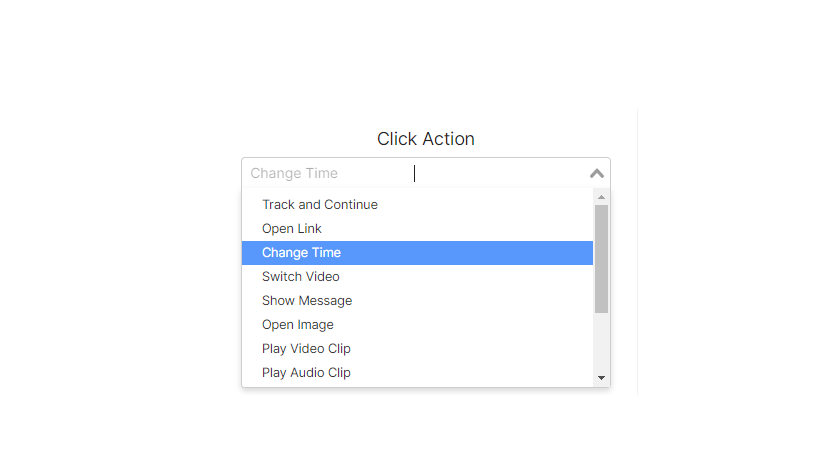
Task: Pick the Play Video Clip action
Action: click(306, 349)
